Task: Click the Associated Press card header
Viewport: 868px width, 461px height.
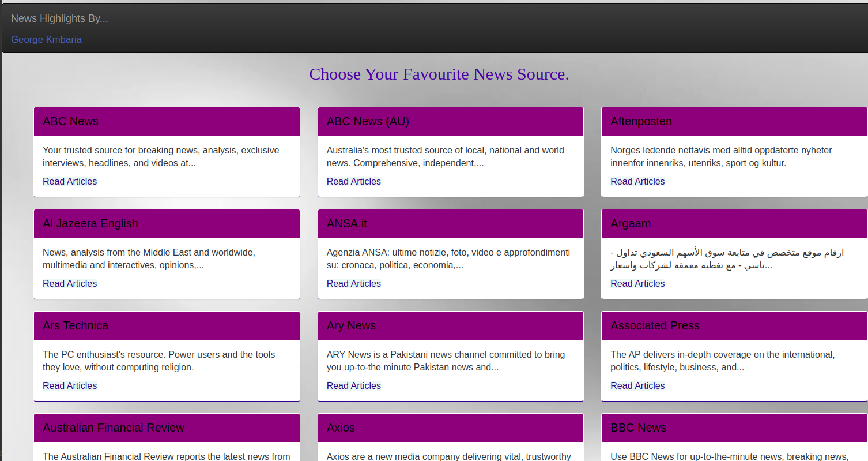Action: click(x=735, y=325)
